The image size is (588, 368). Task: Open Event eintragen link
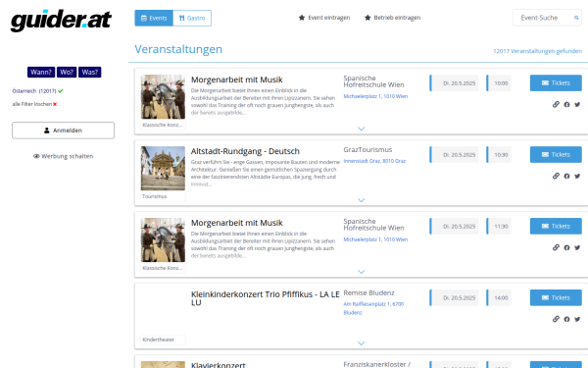click(x=324, y=18)
